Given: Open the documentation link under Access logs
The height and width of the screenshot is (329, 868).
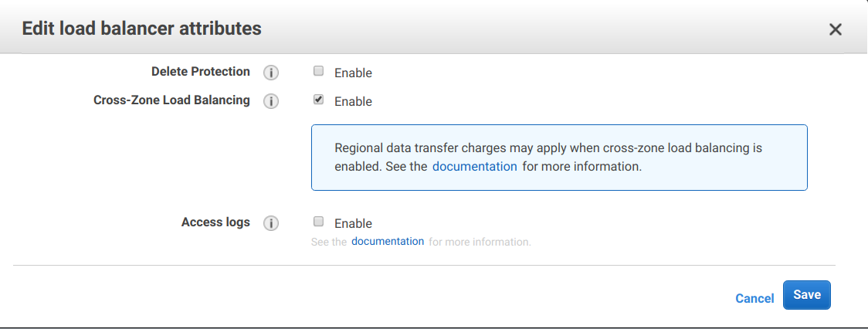Looking at the screenshot, I should [x=388, y=242].
